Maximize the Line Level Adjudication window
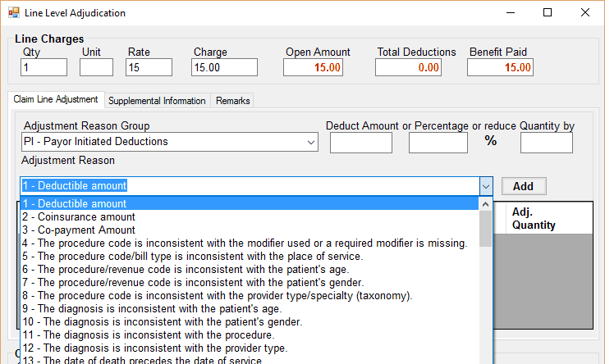This screenshot has width=605, height=364. (548, 13)
